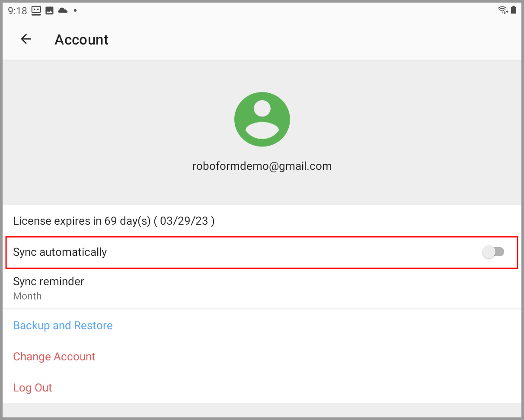
Task: Click the roboformdemo@gmail.com email text
Action: [x=262, y=166]
